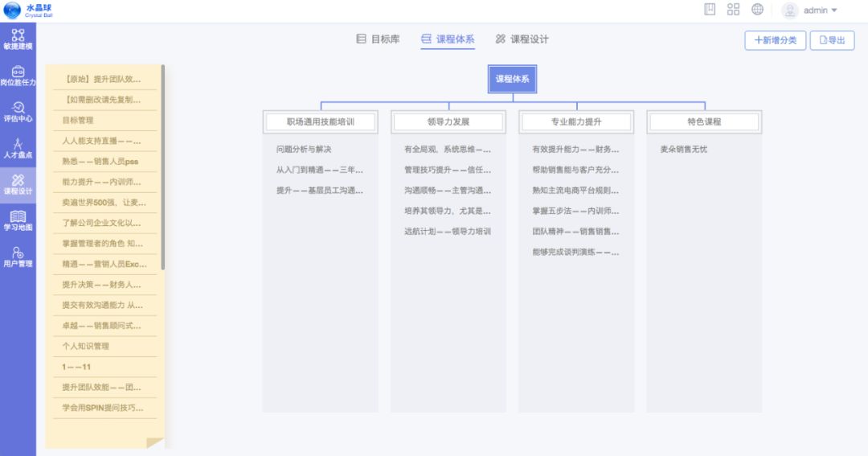Click the globe language icon
868x456 pixels.
(757, 10)
